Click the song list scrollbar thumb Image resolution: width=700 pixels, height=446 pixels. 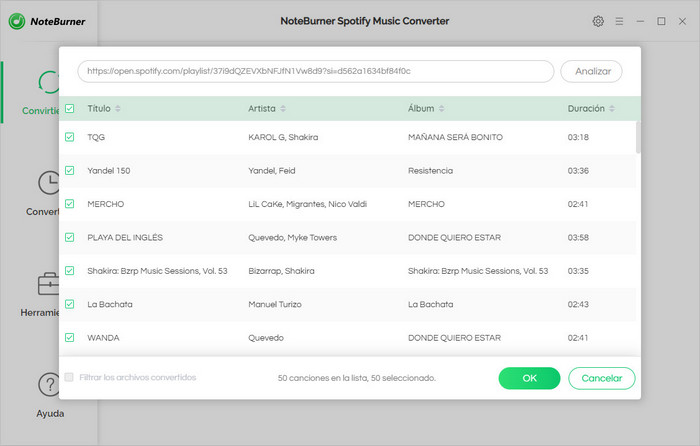click(638, 137)
